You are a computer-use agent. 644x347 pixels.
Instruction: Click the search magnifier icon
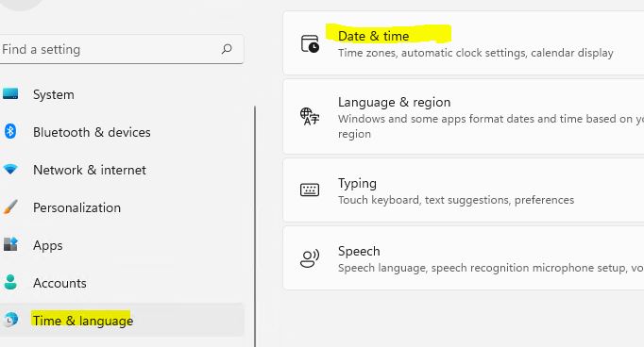(x=227, y=49)
